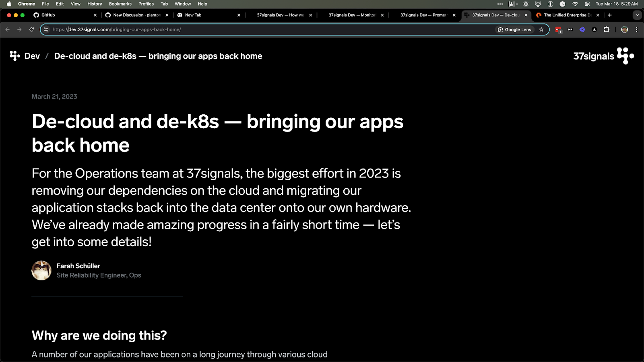644x362 pixels.
Task: Click the Dev breadcrumb link
Action: pos(32,56)
